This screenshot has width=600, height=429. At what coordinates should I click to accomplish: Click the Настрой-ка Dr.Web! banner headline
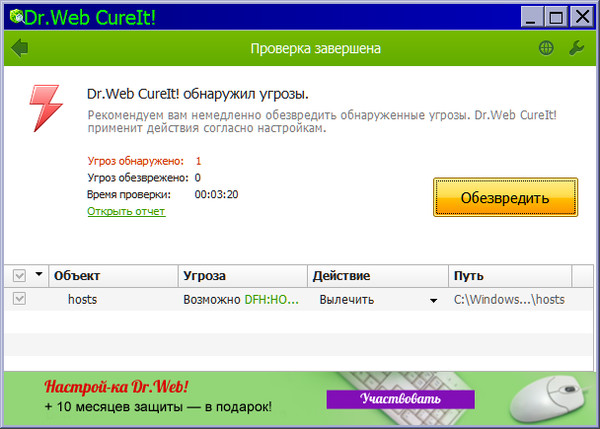(116, 387)
